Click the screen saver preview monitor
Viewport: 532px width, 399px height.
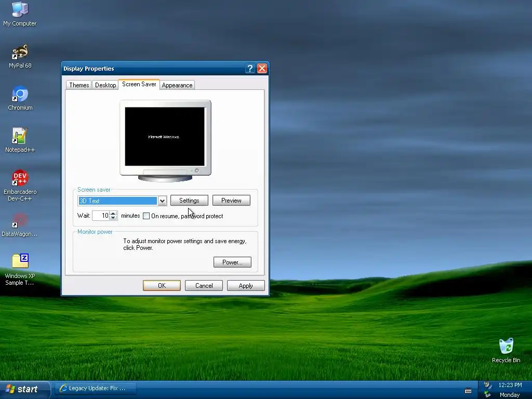pyautogui.click(x=165, y=141)
